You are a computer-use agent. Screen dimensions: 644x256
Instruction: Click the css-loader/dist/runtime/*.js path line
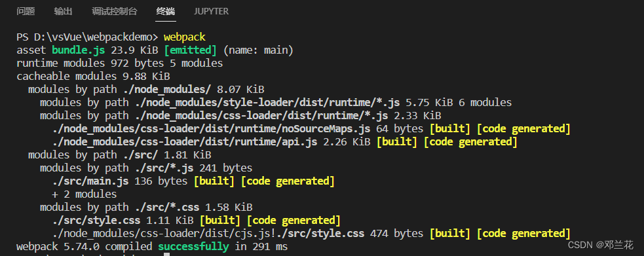point(240,116)
